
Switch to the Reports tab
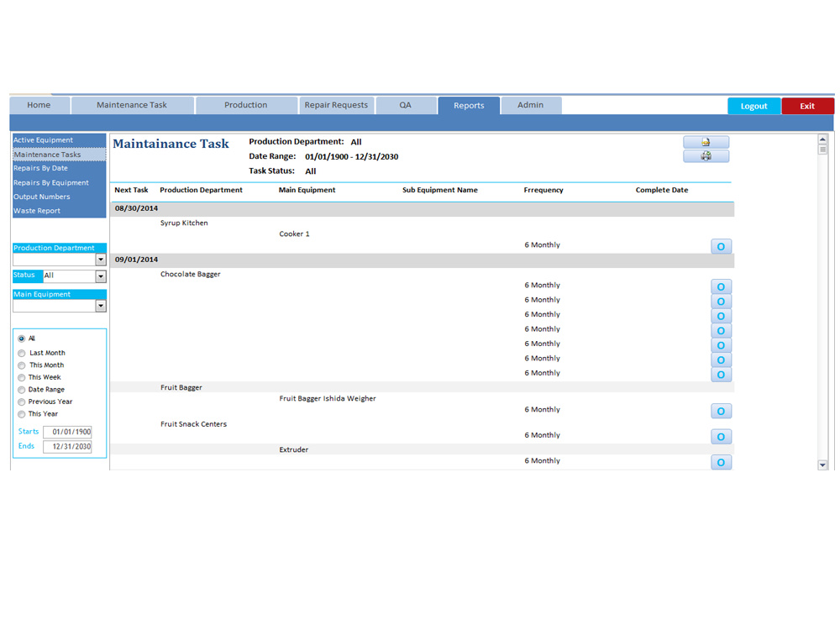point(469,106)
